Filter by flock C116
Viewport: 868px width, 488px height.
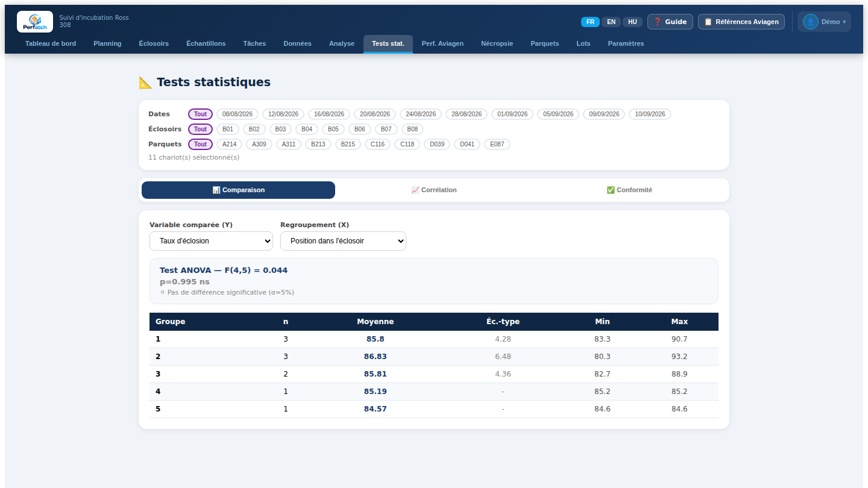coord(378,144)
